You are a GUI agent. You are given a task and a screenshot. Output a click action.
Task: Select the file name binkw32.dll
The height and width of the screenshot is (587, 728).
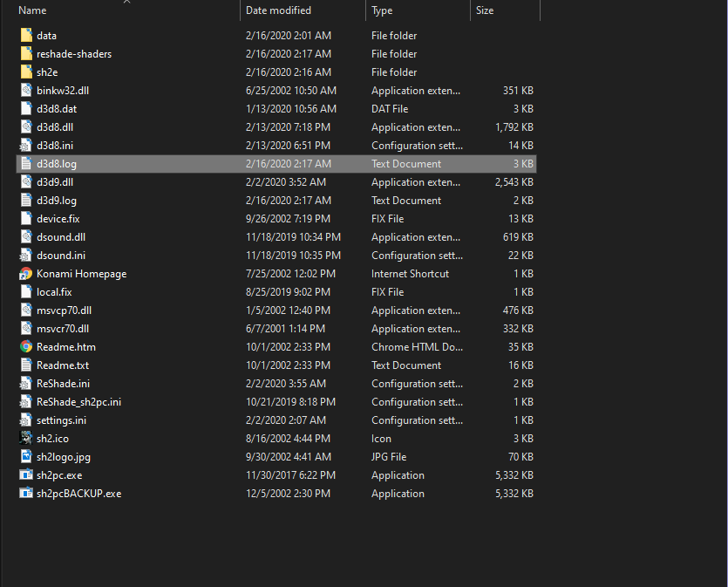[x=63, y=91]
